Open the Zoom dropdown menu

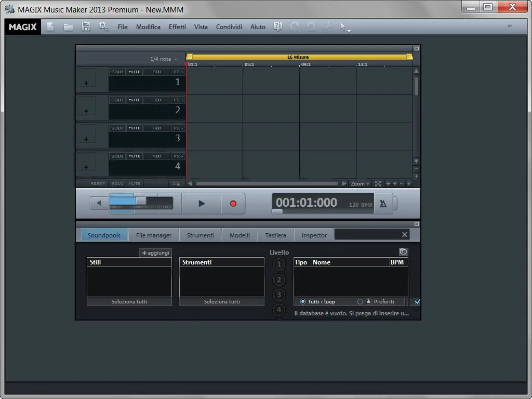tap(360, 184)
